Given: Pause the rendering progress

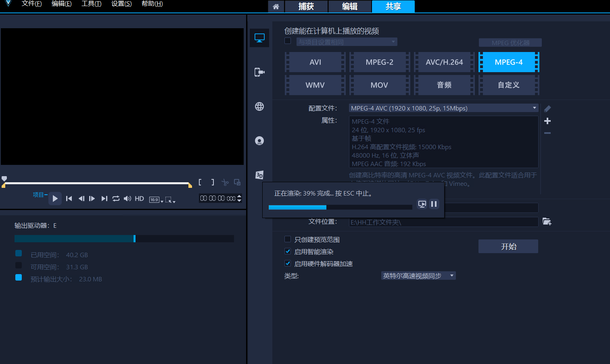Looking at the screenshot, I should [434, 204].
